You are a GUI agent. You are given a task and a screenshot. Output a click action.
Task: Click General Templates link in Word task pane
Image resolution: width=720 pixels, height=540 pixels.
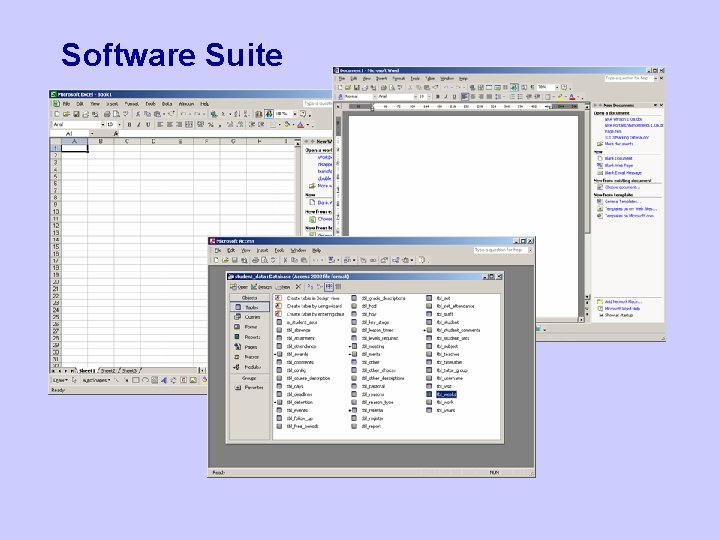(x=623, y=202)
